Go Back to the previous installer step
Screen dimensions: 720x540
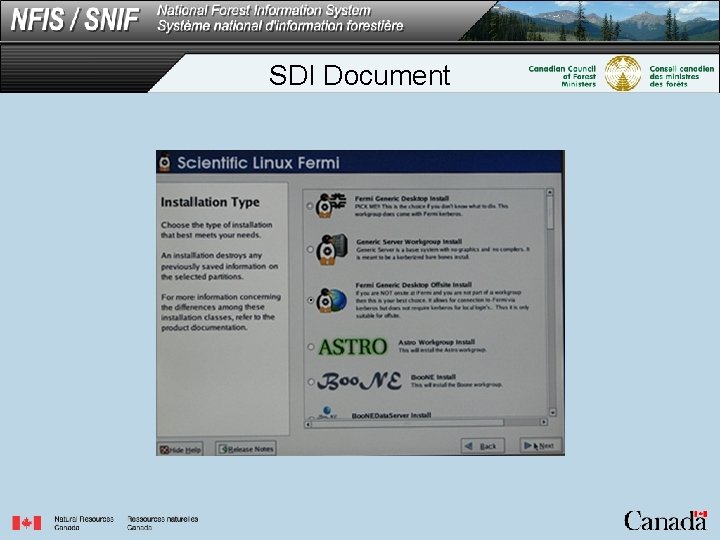(x=483, y=446)
